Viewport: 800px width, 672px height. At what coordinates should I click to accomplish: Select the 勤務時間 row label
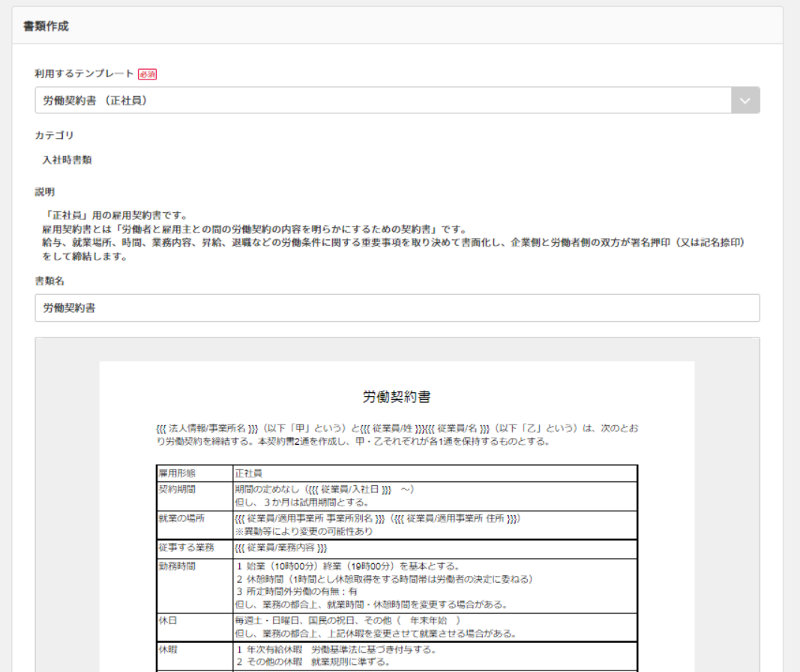coord(177,566)
